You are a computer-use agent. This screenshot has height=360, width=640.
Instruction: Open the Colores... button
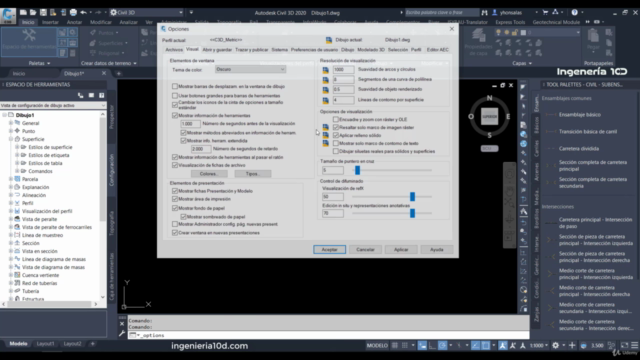click(208, 173)
